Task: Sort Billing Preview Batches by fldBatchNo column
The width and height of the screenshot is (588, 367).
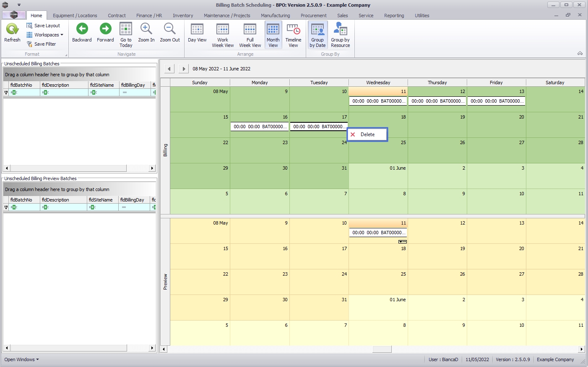Action: pos(24,200)
